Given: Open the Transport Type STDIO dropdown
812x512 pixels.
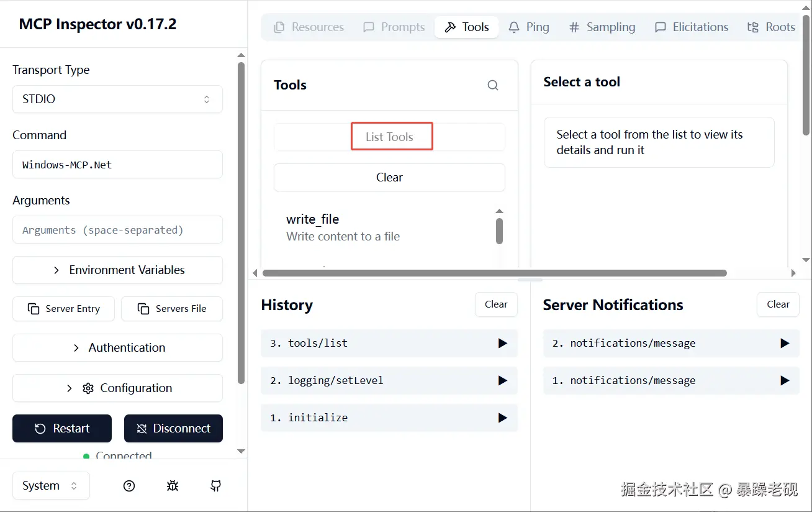Looking at the screenshot, I should coord(117,99).
